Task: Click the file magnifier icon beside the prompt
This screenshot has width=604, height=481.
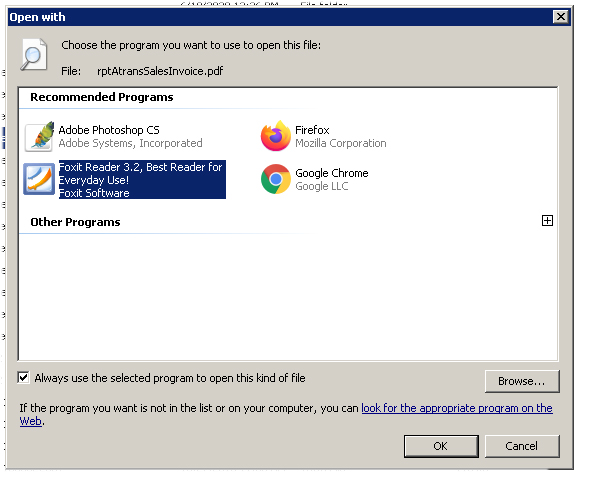Action: click(x=34, y=55)
